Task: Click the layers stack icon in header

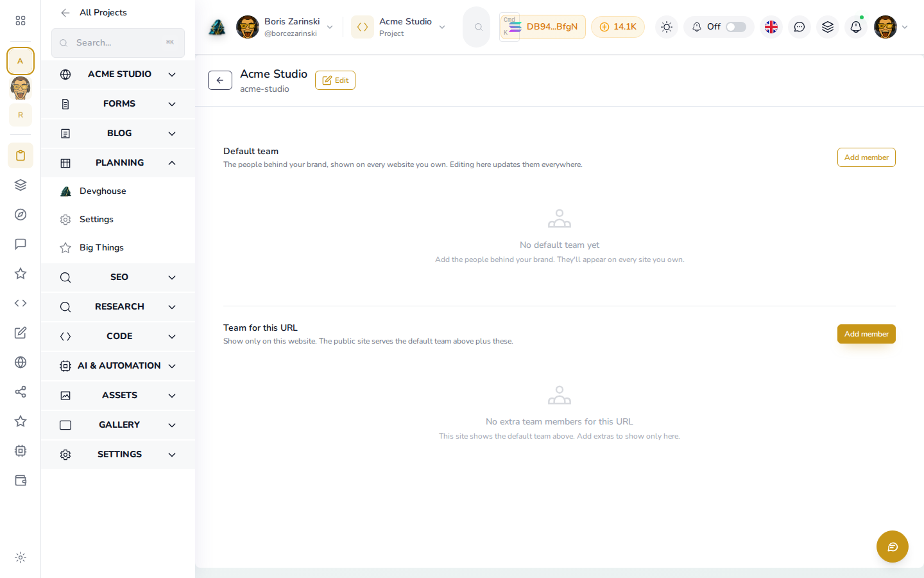Action: (x=828, y=27)
